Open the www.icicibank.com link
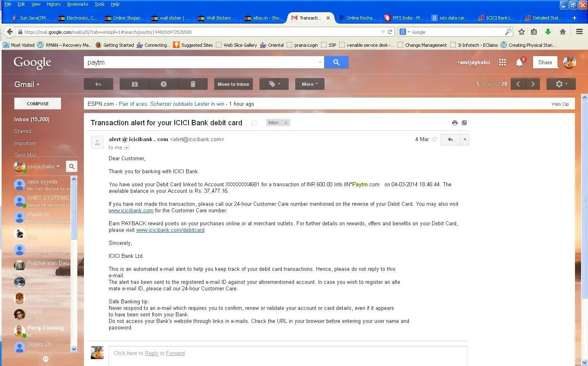This screenshot has height=366, width=588. pyautogui.click(x=131, y=211)
